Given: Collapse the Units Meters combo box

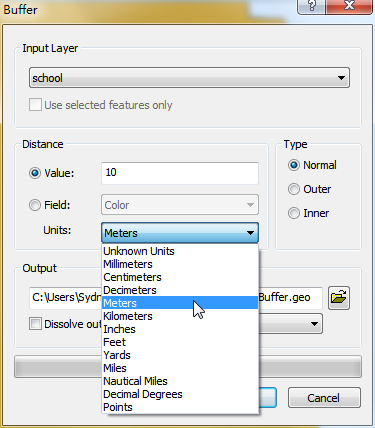Looking at the screenshot, I should (x=180, y=233).
